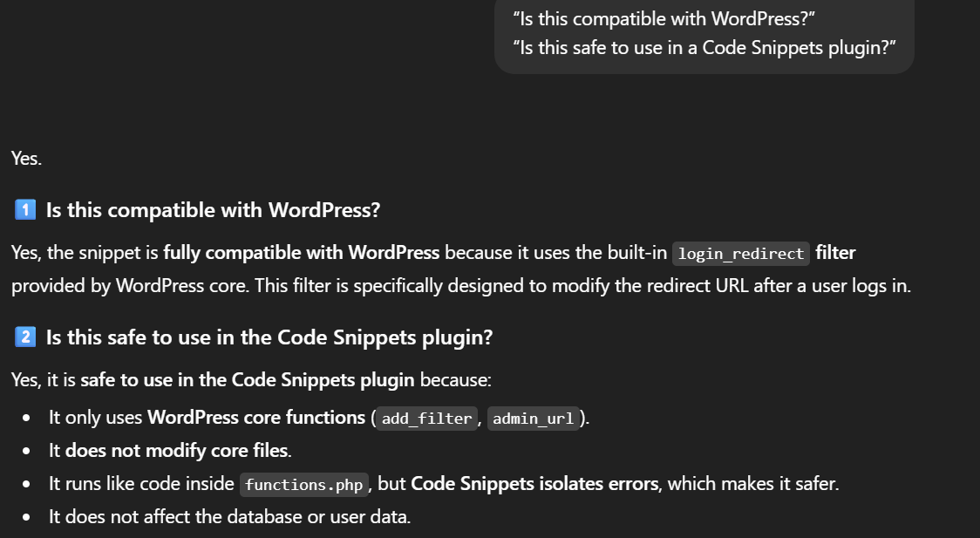980x538 pixels.
Task: Click the "Is this compatible with WordPress?" quoted line in the user bubble
Action: (x=664, y=18)
